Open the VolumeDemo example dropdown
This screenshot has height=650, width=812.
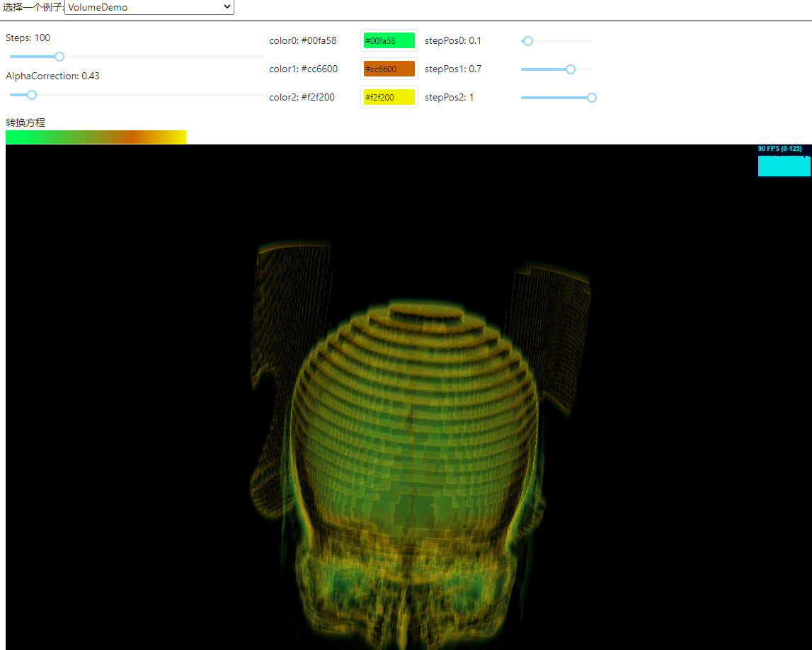point(149,7)
